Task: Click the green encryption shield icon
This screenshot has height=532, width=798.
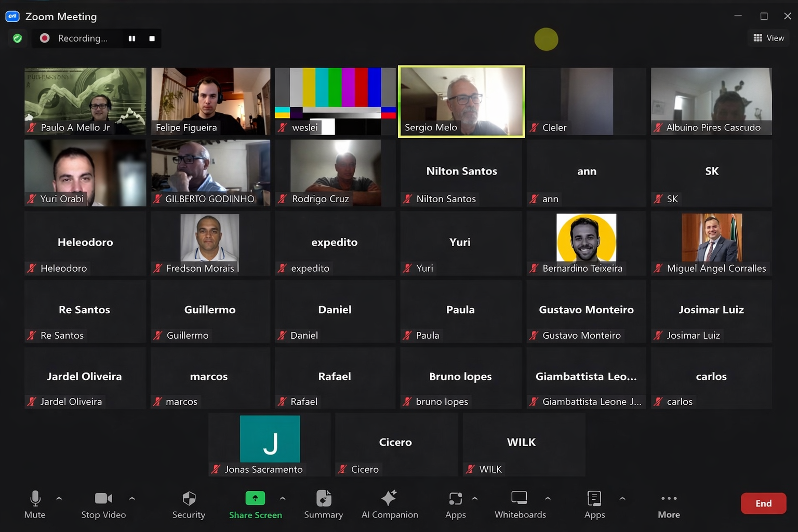Action: tap(17, 38)
